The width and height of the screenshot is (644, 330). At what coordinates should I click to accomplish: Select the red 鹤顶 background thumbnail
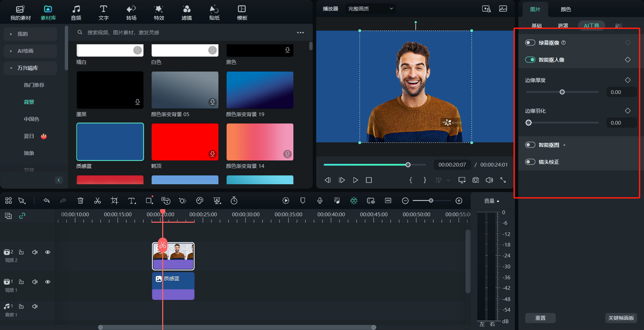pyautogui.click(x=185, y=142)
